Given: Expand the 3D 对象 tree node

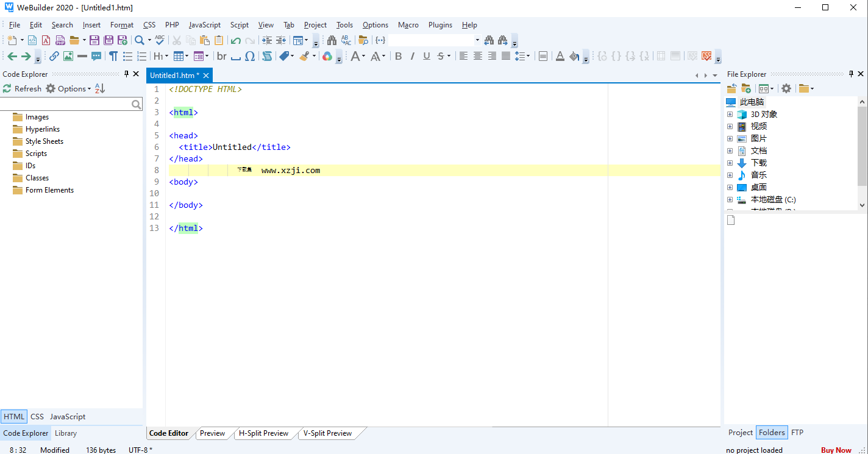Looking at the screenshot, I should [x=730, y=115].
